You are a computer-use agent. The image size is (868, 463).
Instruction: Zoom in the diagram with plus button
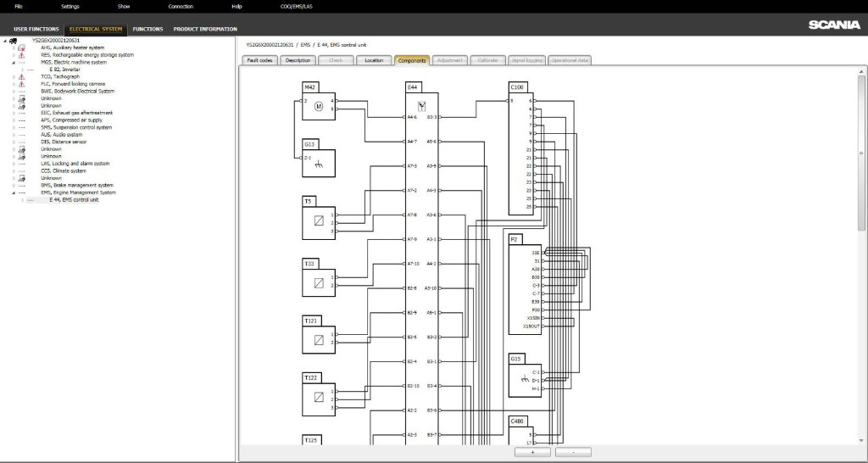tap(532, 452)
